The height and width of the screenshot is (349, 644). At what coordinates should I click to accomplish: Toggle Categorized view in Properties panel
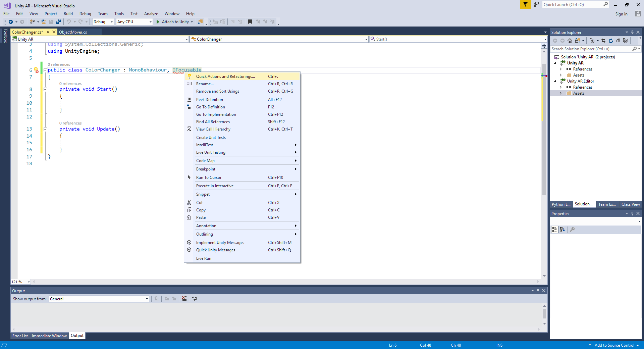coord(555,230)
